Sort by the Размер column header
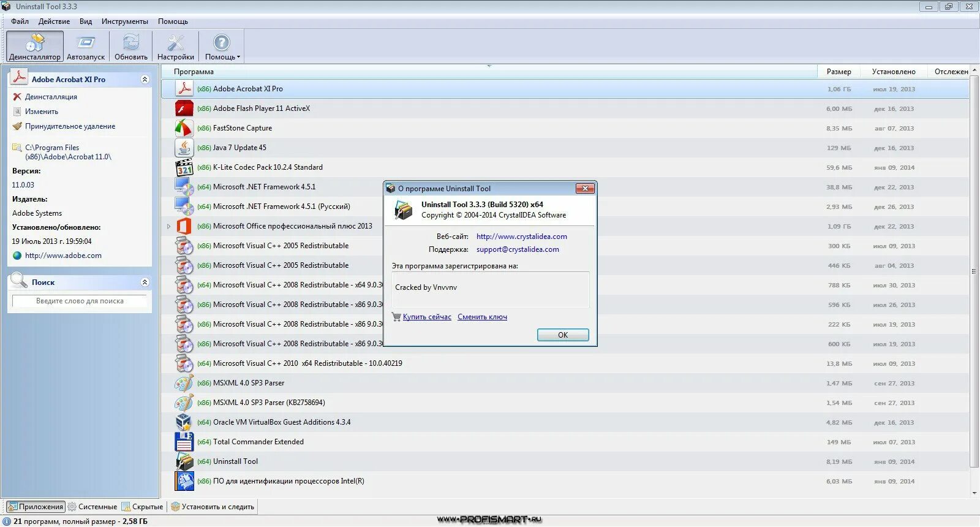Screen dimensions: 980x527 tap(839, 72)
